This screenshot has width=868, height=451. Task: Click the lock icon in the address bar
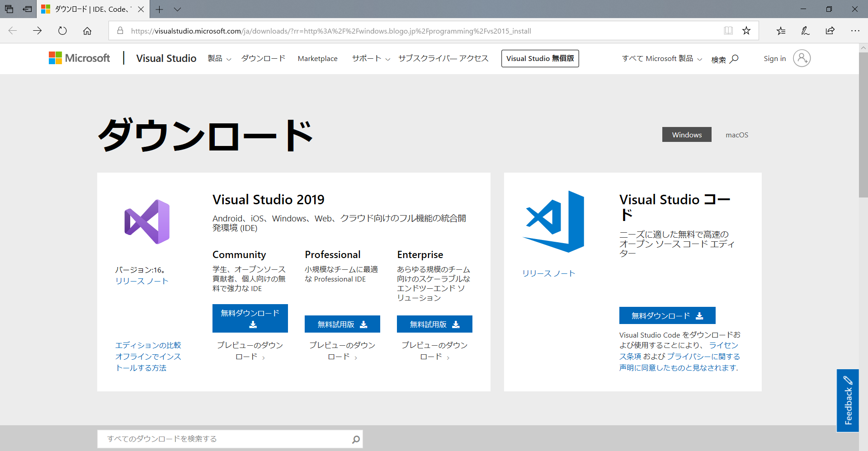120,31
